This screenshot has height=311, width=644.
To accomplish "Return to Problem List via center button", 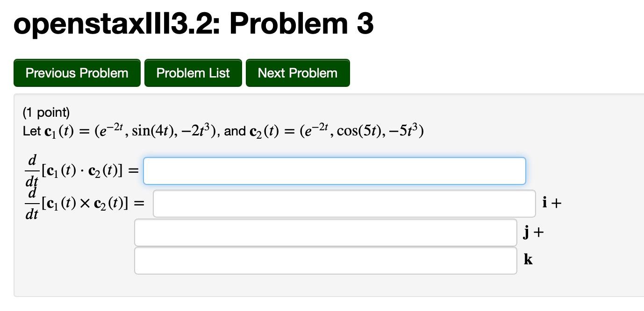I will (x=193, y=73).
